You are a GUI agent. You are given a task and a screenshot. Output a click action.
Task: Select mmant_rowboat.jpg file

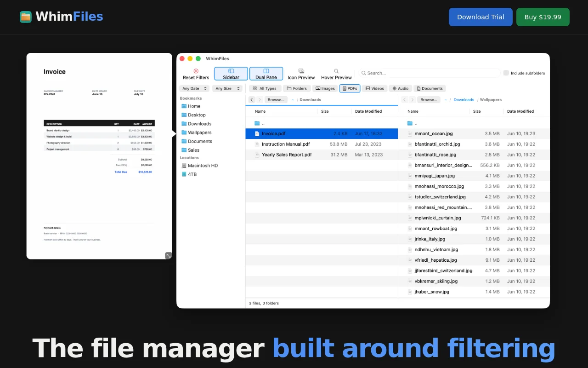pyautogui.click(x=474, y=229)
